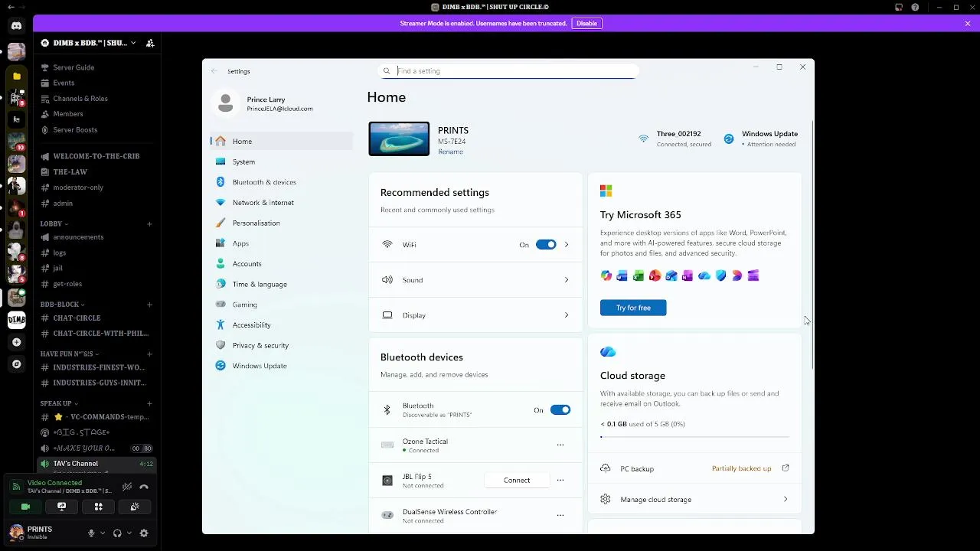Open headphone output options dropdown arrow
The height and width of the screenshot is (551, 980).
coord(129,533)
